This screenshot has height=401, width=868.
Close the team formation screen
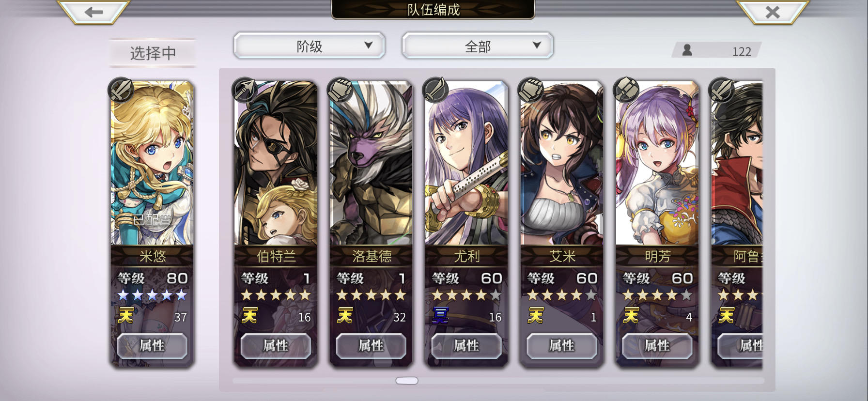(772, 12)
